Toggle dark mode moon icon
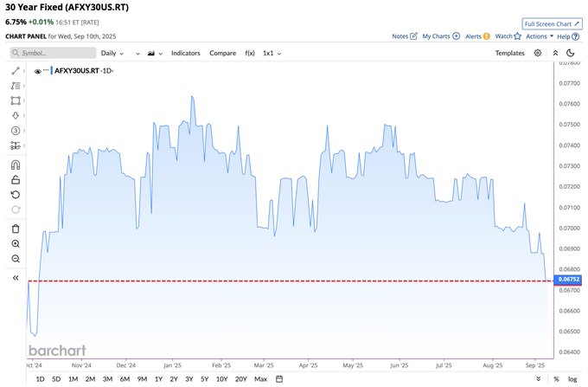 coord(571,53)
